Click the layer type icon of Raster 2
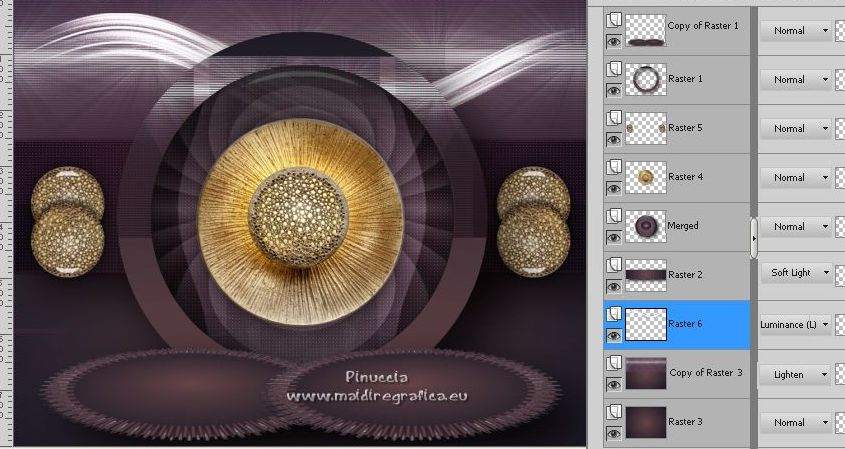 point(614,264)
